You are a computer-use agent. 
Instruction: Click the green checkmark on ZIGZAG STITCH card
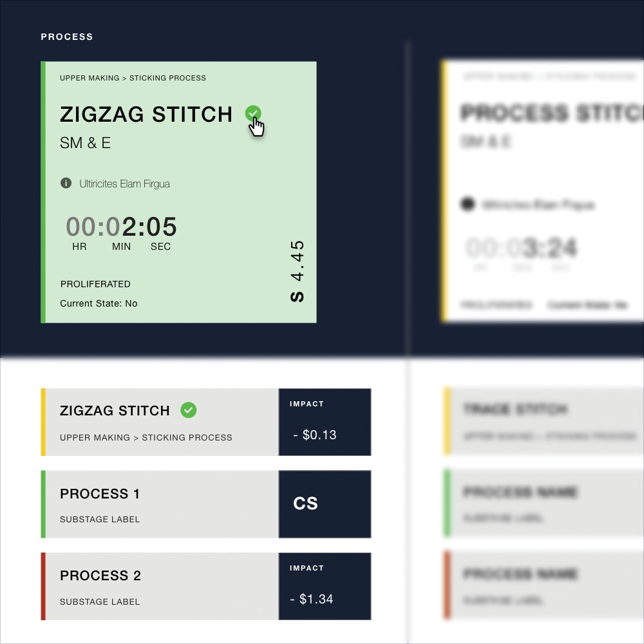click(x=253, y=113)
